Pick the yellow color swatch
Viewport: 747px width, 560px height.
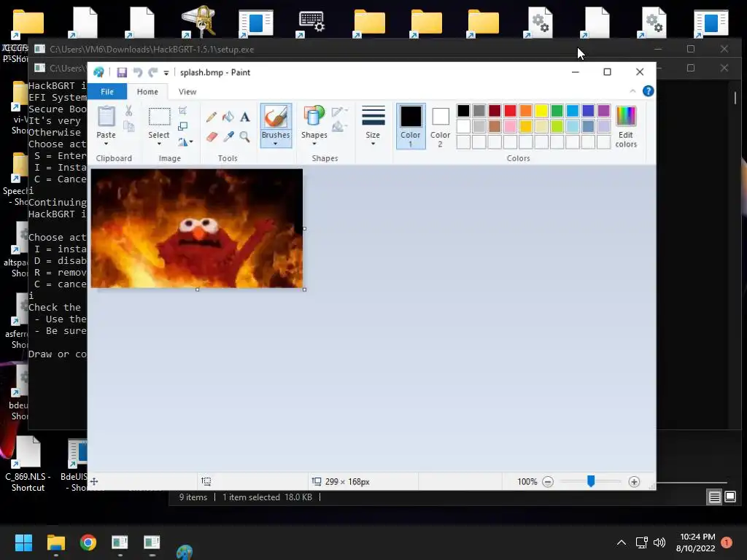point(541,111)
